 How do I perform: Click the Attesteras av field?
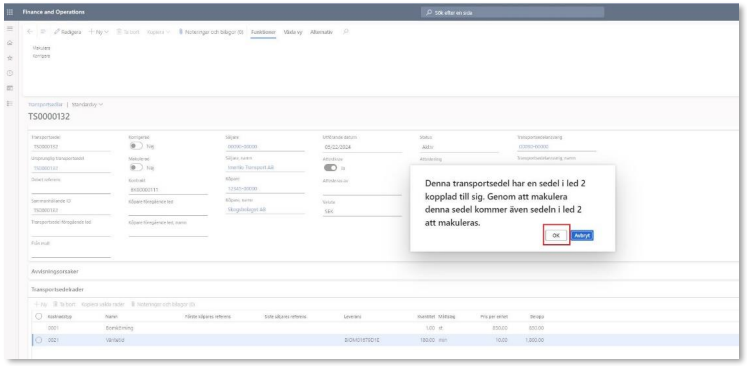[x=362, y=190]
